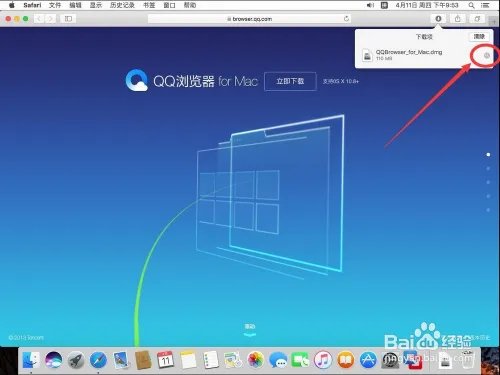Open the Share button in Safari toolbar
This screenshot has width=500, height=375.
click(458, 19)
